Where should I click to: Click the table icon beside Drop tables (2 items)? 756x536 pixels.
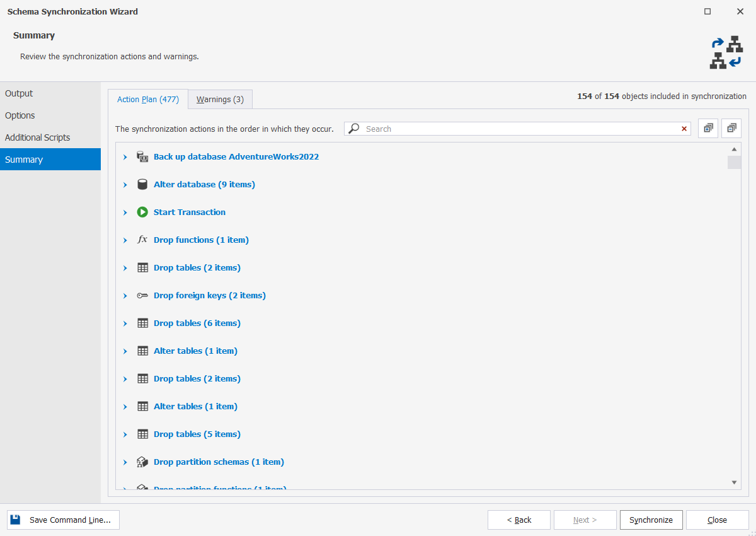142,267
